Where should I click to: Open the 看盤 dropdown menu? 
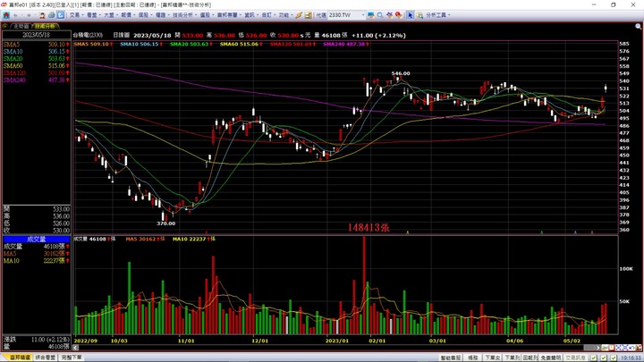click(x=94, y=15)
